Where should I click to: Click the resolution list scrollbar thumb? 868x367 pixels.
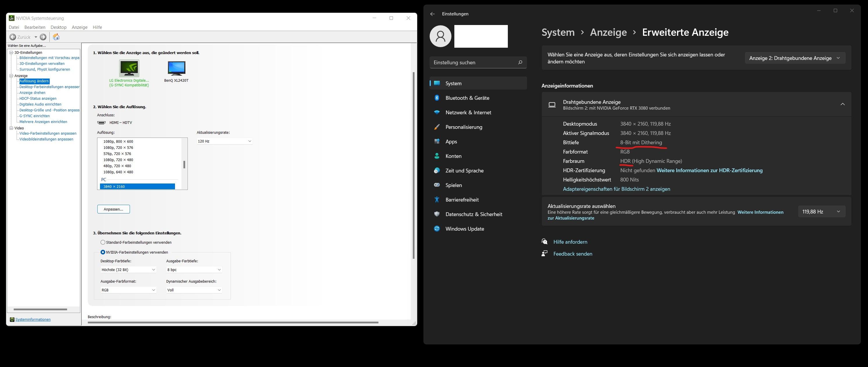184,165
